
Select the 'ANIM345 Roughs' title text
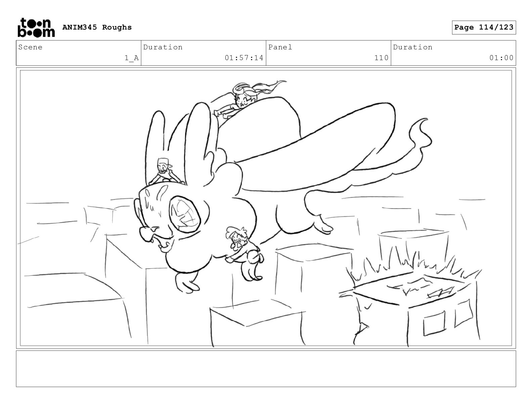pos(97,27)
